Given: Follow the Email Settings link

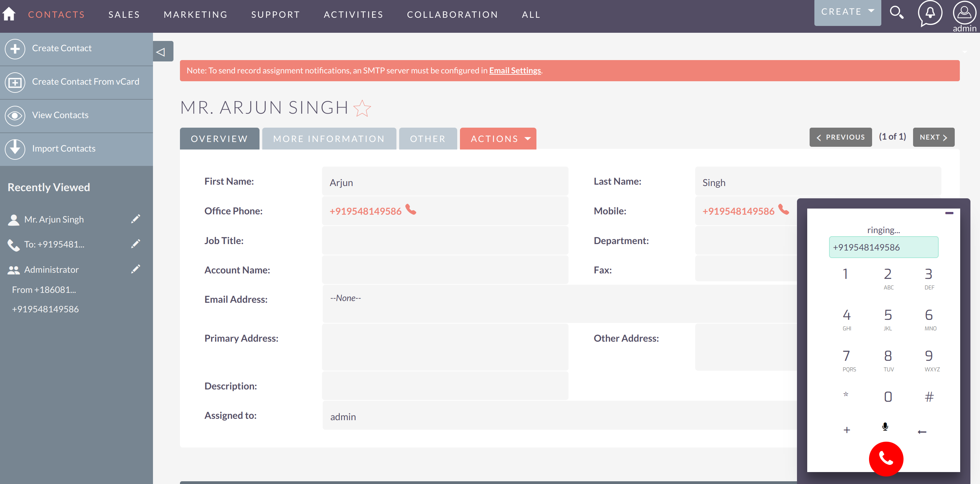Looking at the screenshot, I should point(515,70).
